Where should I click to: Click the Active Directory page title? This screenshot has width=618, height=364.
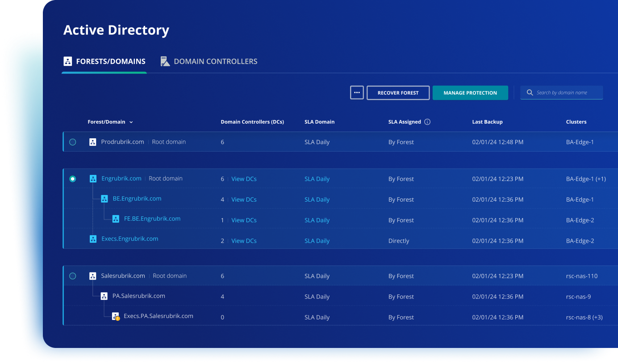point(116,30)
